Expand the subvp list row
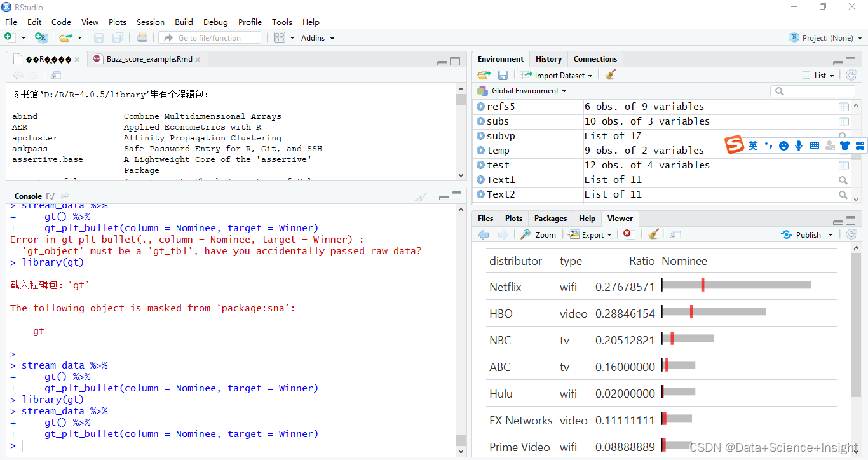Image resolution: width=868 pixels, height=460 pixels. tap(481, 136)
